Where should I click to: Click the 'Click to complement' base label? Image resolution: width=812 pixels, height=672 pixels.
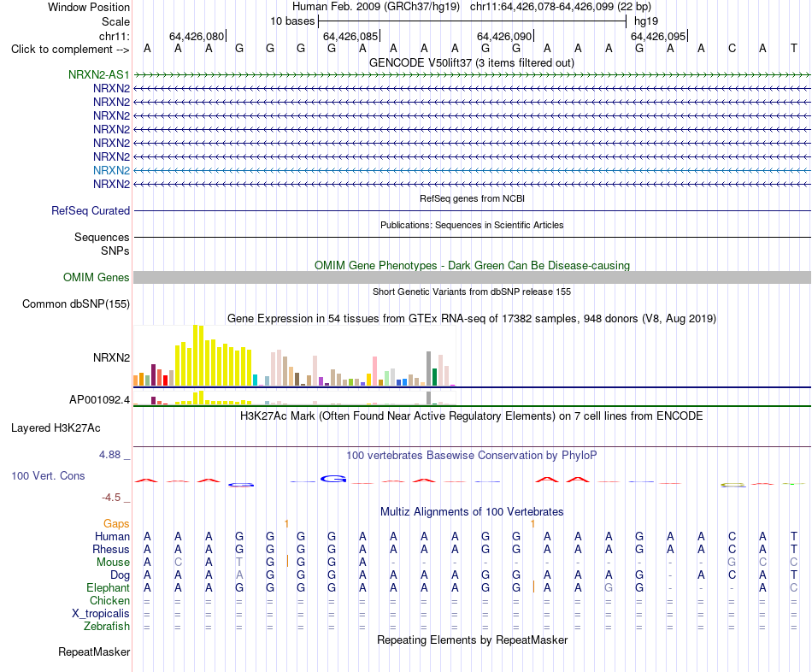pyautogui.click(x=70, y=50)
